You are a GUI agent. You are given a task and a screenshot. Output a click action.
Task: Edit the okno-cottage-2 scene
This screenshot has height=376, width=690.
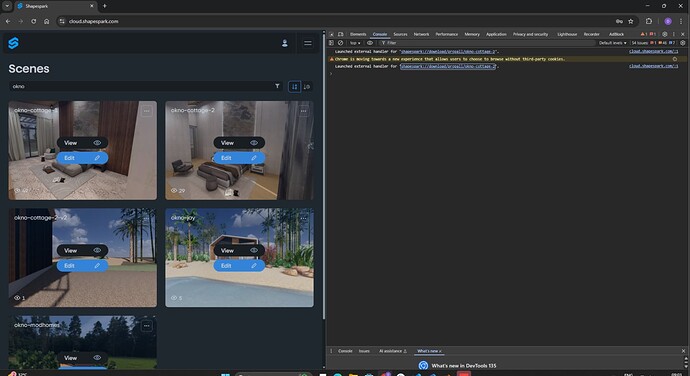click(x=239, y=158)
